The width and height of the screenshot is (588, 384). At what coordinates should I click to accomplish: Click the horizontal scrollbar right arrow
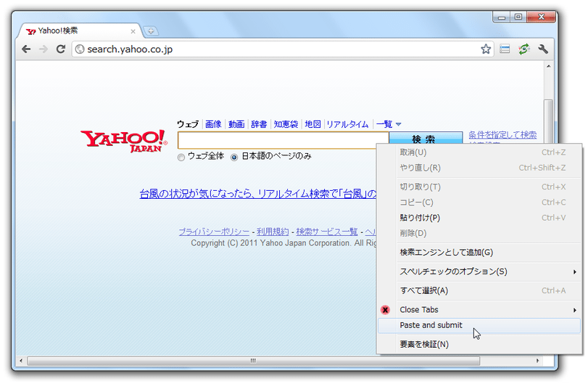click(537, 361)
